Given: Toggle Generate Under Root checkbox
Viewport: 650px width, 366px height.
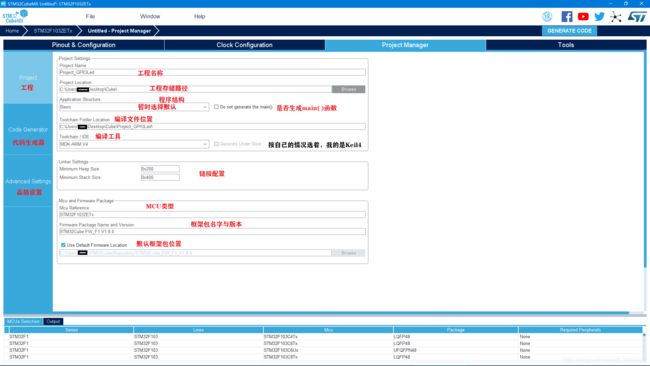Looking at the screenshot, I should pos(216,144).
